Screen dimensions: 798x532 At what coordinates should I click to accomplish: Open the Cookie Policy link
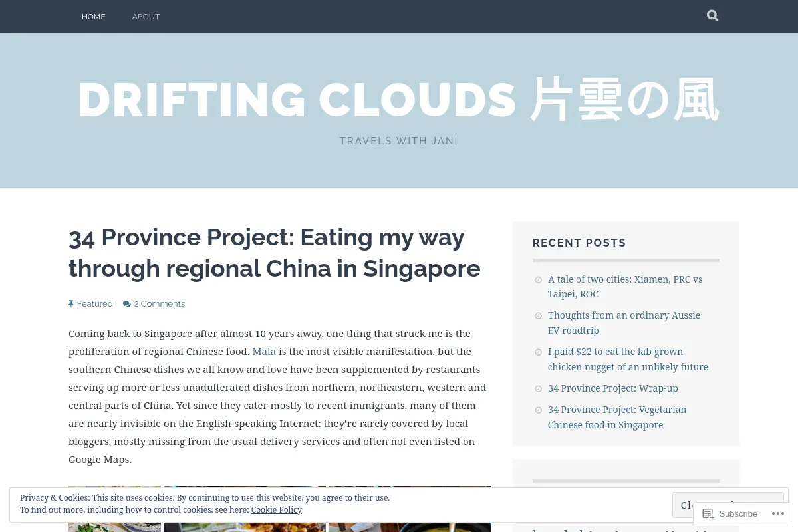pyautogui.click(x=277, y=510)
